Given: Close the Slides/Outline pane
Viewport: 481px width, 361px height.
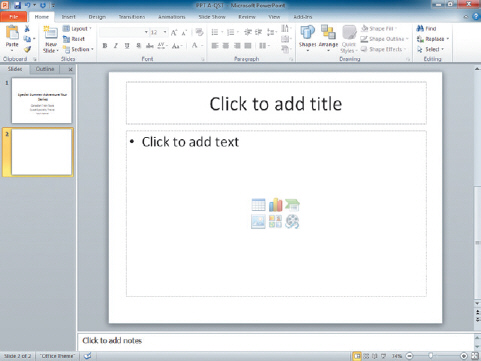Looking at the screenshot, I should (70, 69).
